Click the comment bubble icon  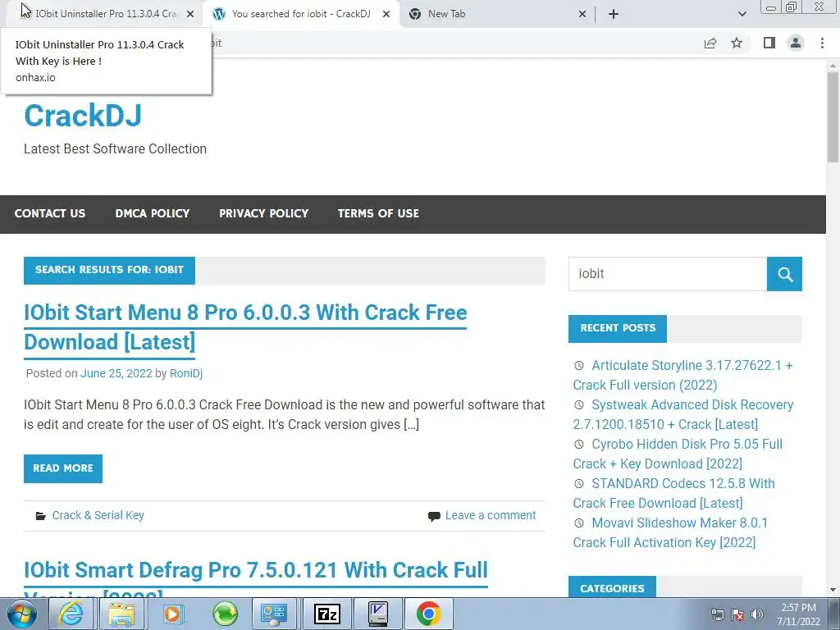click(x=434, y=516)
